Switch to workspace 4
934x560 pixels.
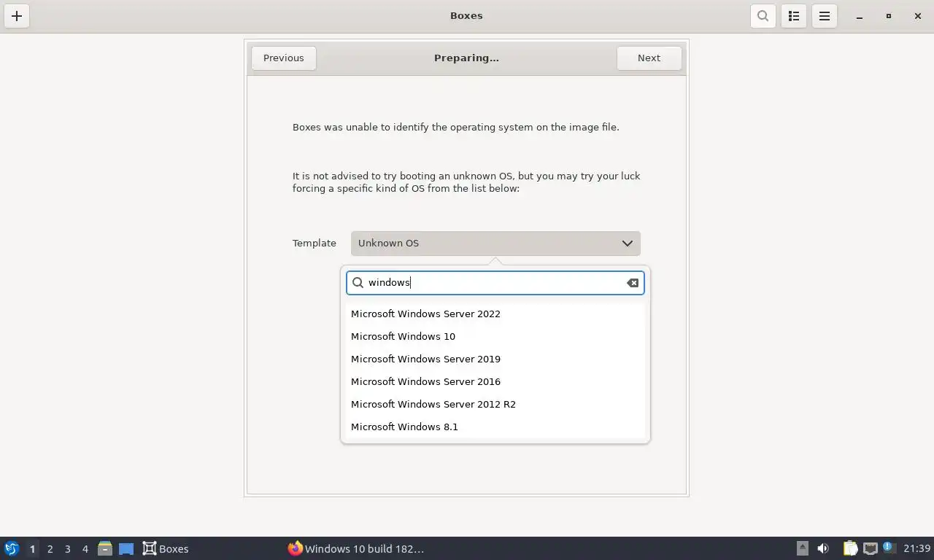click(x=85, y=549)
